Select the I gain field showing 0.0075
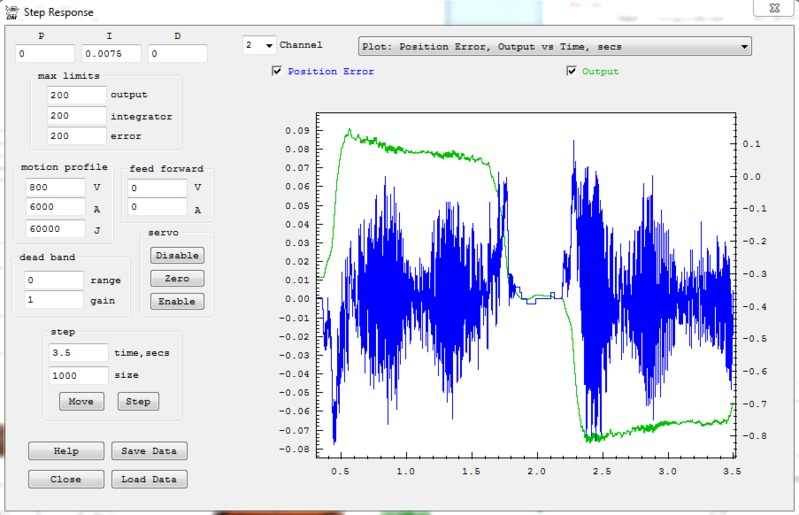The width and height of the screenshot is (799, 515). (x=111, y=54)
